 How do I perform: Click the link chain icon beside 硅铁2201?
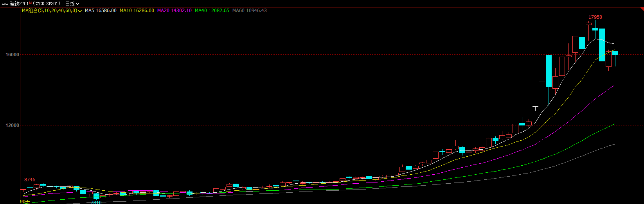[5, 4]
